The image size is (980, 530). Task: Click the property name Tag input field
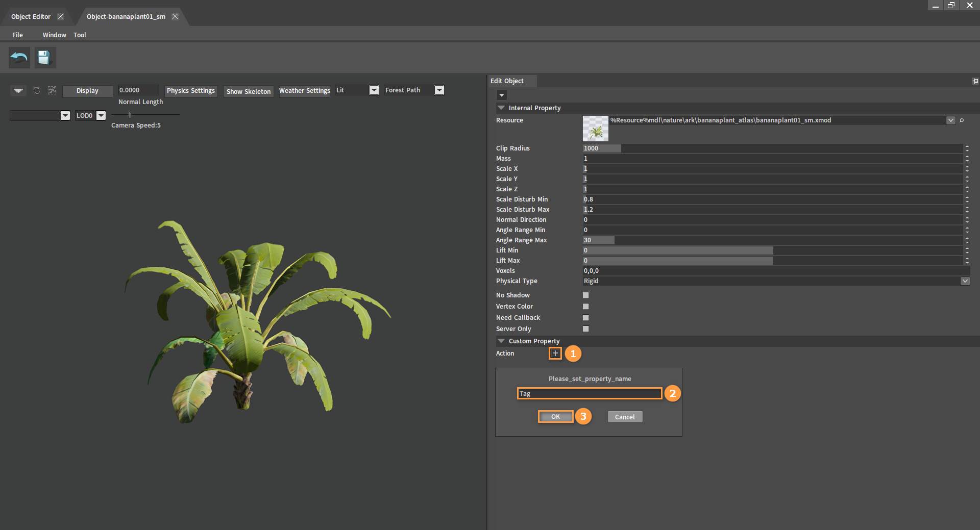click(590, 393)
